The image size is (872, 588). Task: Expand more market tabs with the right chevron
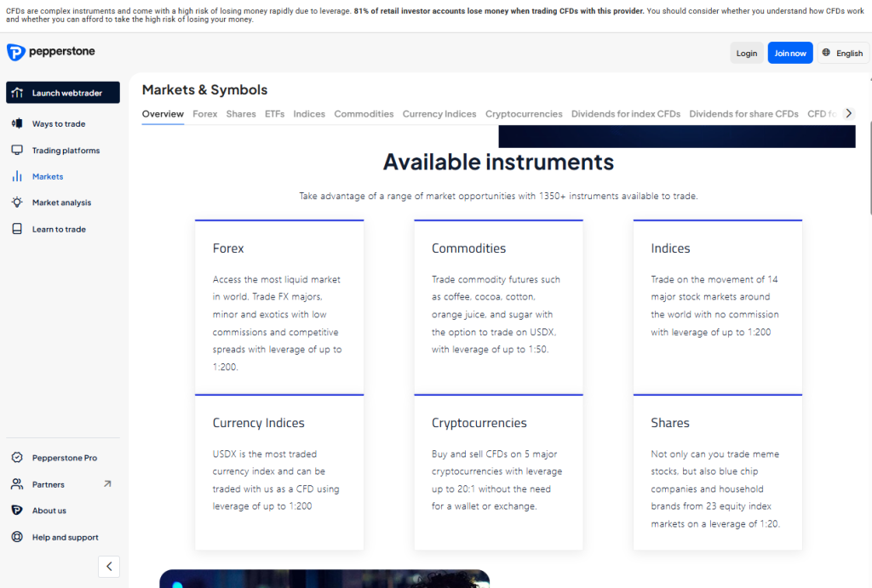pyautogui.click(x=848, y=111)
